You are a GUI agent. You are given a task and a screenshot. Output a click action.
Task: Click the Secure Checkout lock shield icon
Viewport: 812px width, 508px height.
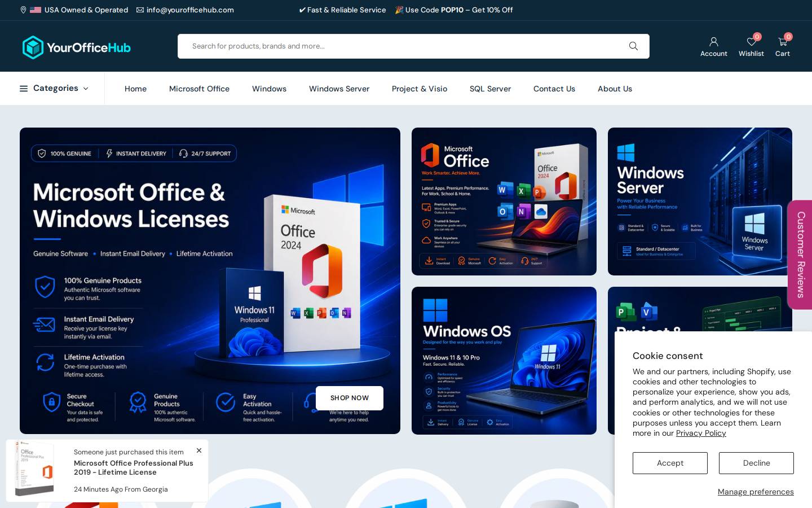(x=51, y=402)
